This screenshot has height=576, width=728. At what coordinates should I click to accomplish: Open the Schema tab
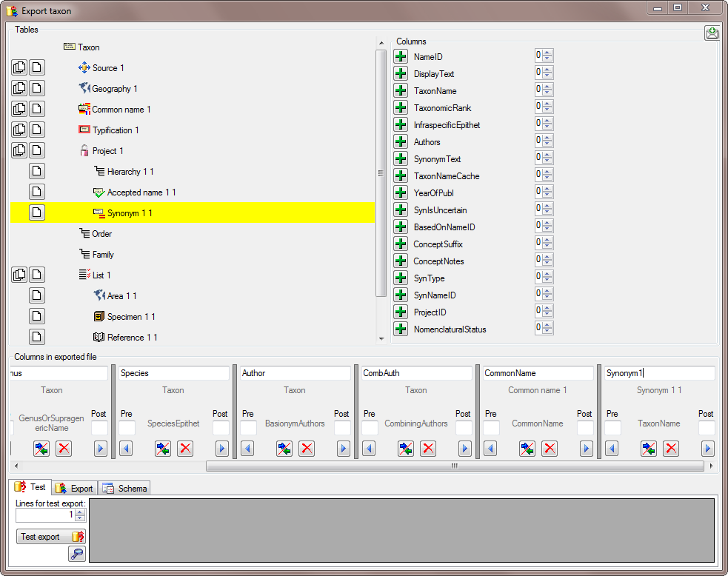(x=125, y=488)
